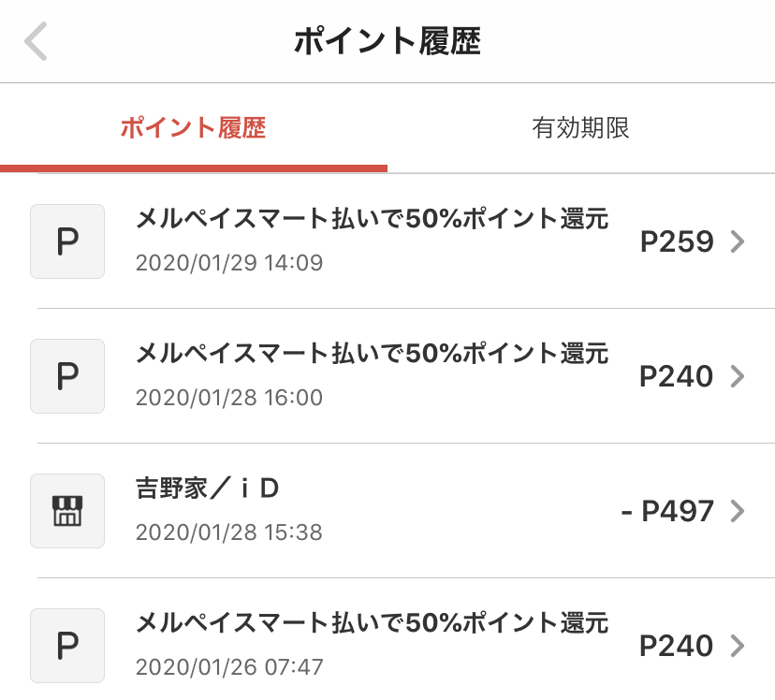Switch to the 有効期限 tab
Image resolution: width=775 pixels, height=700 pixels.
[580, 128]
